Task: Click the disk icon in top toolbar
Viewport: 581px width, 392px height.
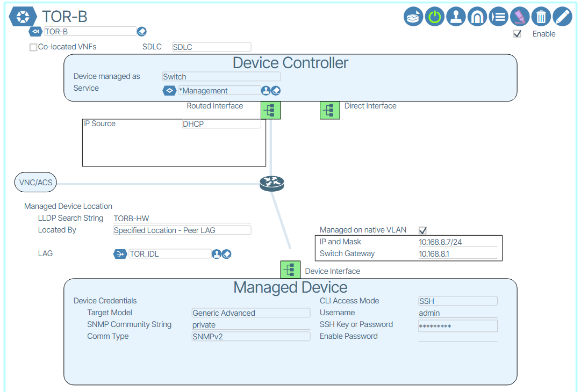Action: (413, 17)
